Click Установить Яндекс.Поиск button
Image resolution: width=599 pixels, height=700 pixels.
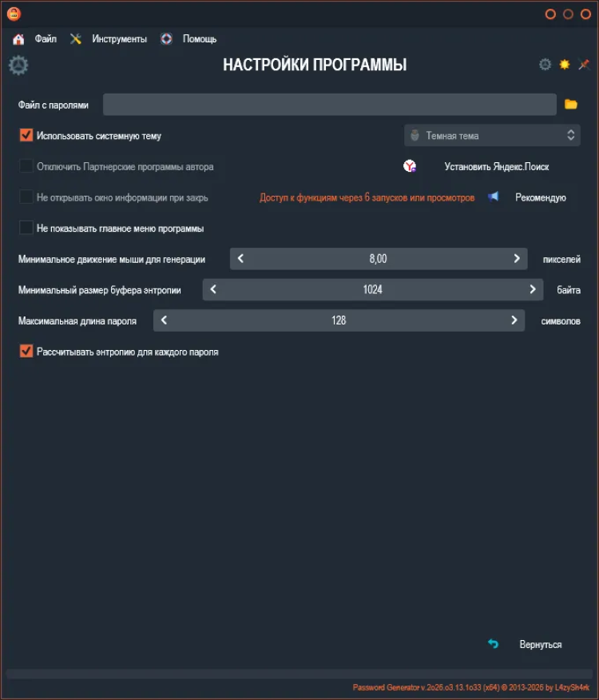click(496, 167)
